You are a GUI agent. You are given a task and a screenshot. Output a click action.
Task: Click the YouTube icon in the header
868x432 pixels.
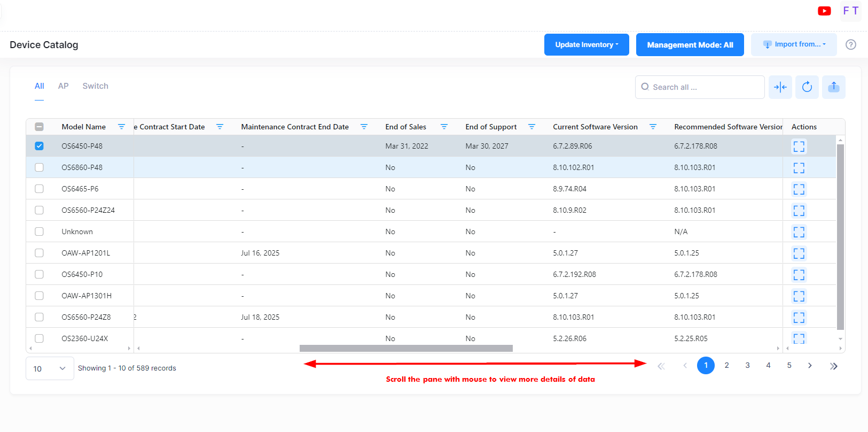tap(824, 11)
